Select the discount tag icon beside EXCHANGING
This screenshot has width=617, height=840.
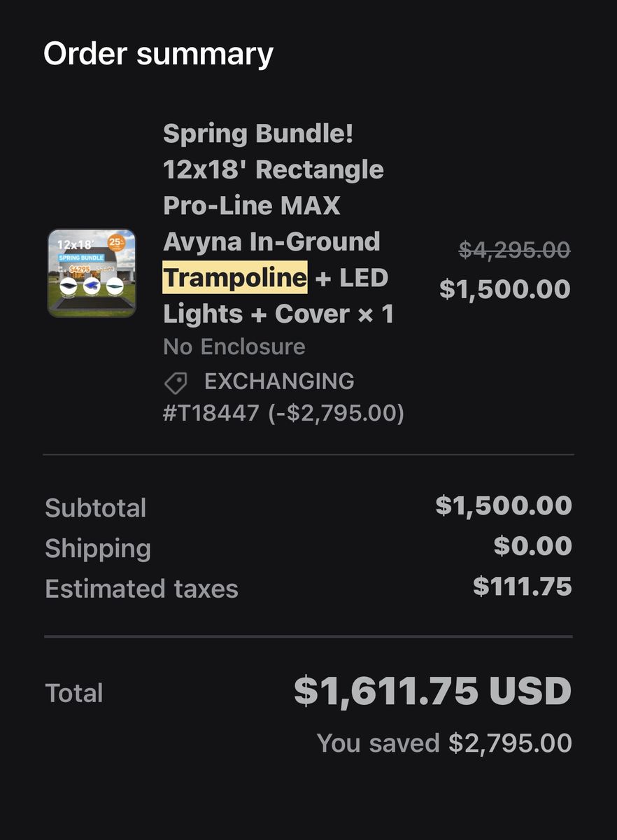pos(176,383)
